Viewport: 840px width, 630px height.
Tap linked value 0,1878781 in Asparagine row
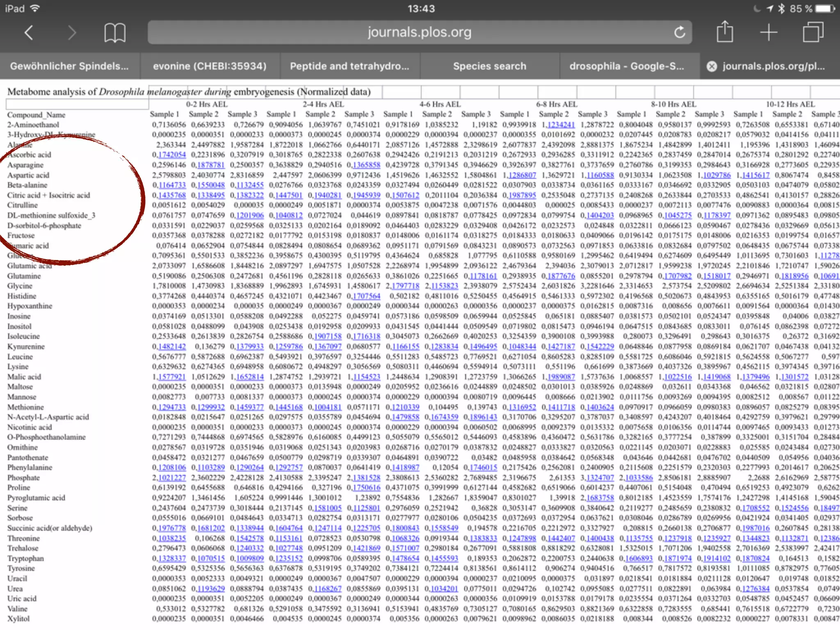(x=210, y=165)
